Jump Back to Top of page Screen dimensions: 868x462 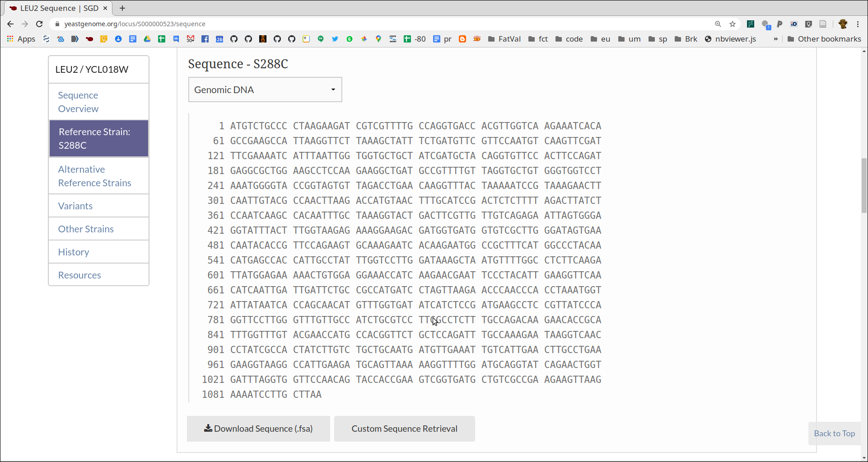coord(834,434)
